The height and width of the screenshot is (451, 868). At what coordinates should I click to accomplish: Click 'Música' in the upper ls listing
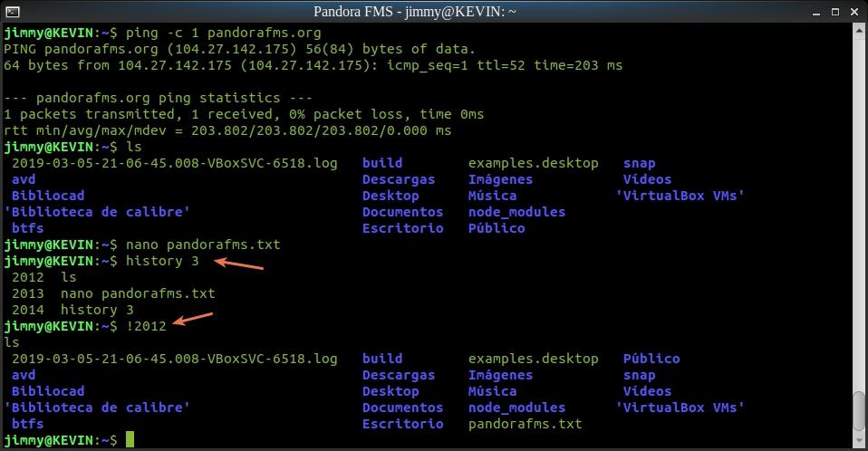pos(492,196)
